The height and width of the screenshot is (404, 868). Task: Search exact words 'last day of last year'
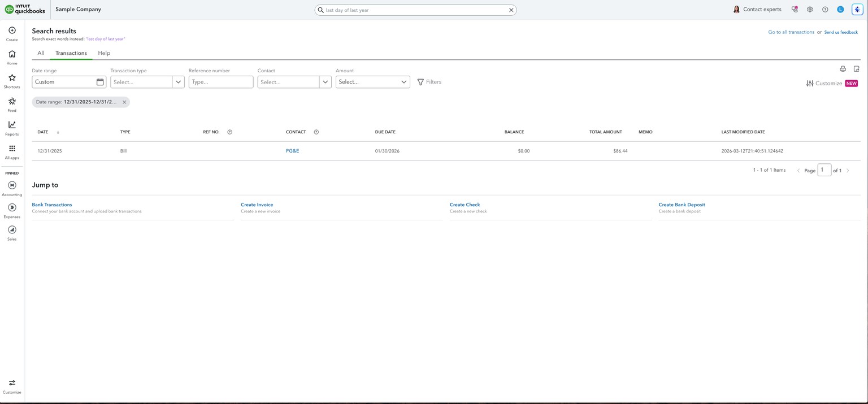(106, 39)
